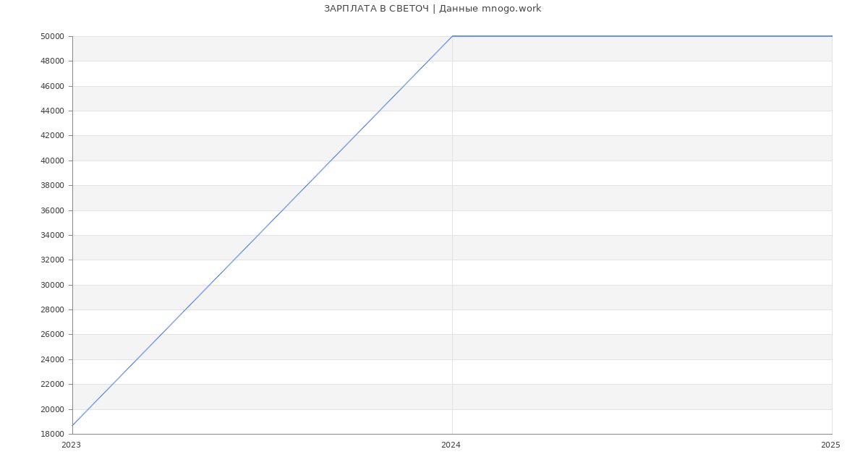Click the 44000 y-axis label
The height and width of the screenshot is (470, 868).
click(52, 111)
